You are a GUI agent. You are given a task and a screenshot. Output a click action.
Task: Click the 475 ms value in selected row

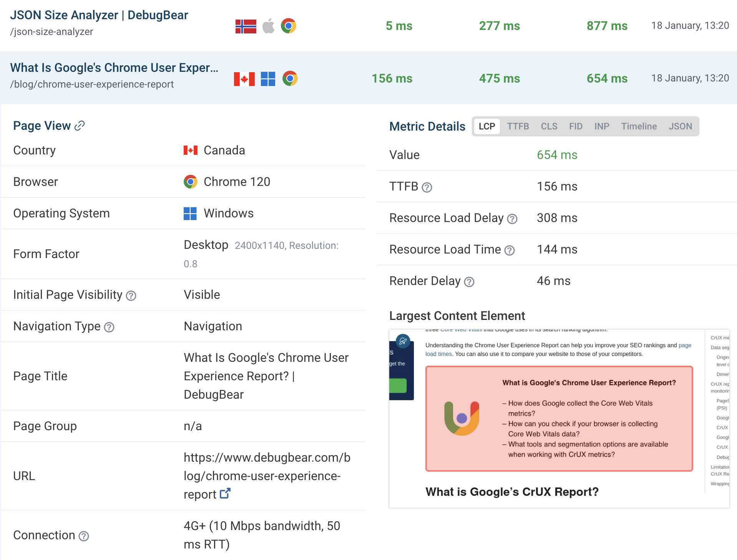point(499,78)
